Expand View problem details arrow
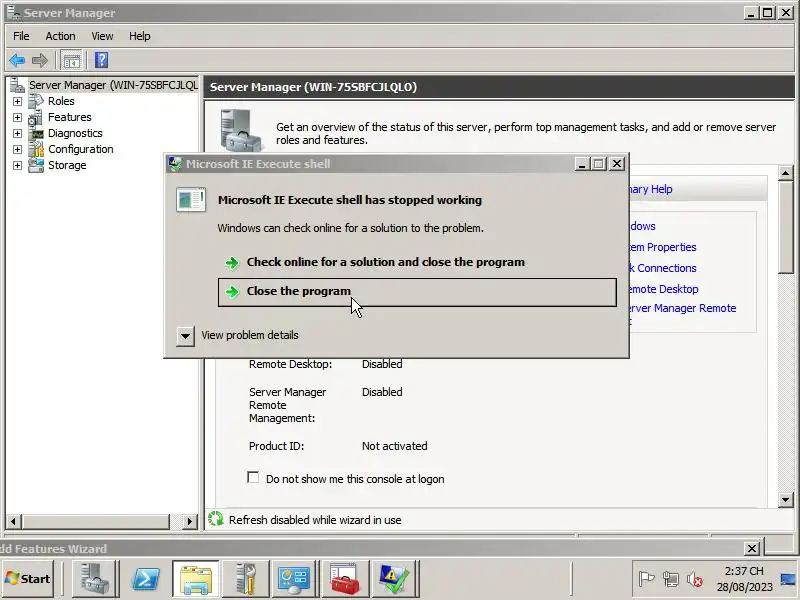 click(185, 336)
